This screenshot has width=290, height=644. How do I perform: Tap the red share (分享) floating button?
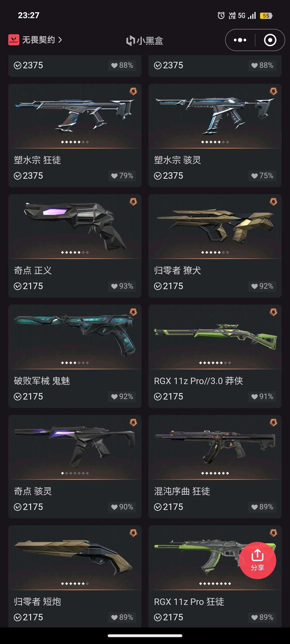coord(257,561)
